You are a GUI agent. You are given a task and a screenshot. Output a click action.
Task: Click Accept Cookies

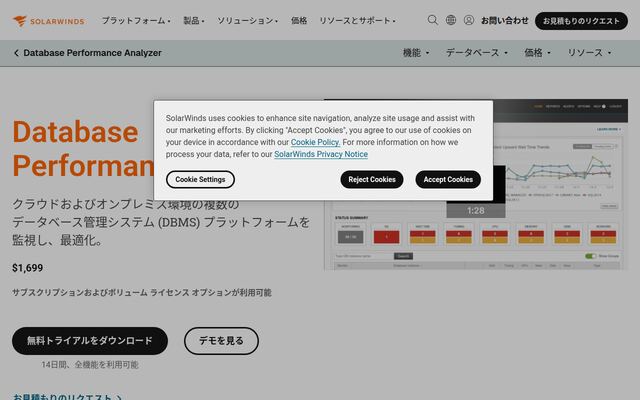coord(448,180)
